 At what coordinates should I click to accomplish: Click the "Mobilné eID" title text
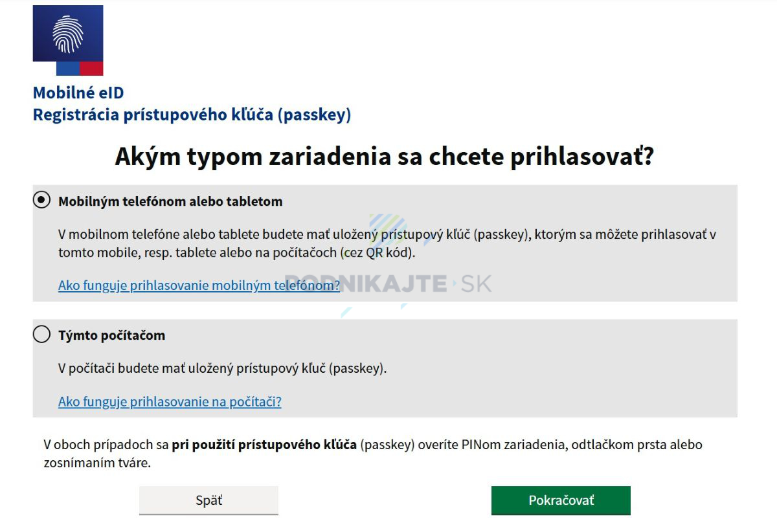tap(78, 93)
